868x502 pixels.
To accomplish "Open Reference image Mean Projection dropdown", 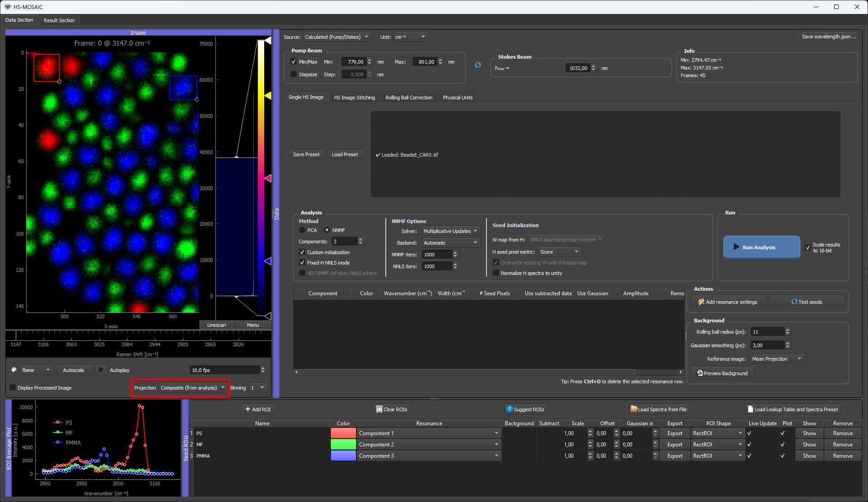I will pos(778,359).
